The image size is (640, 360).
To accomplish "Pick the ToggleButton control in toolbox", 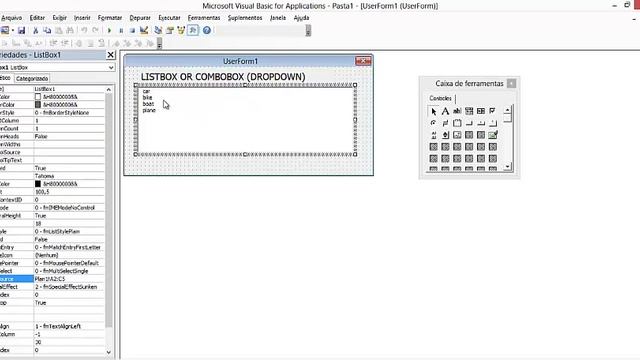I will tap(445, 123).
